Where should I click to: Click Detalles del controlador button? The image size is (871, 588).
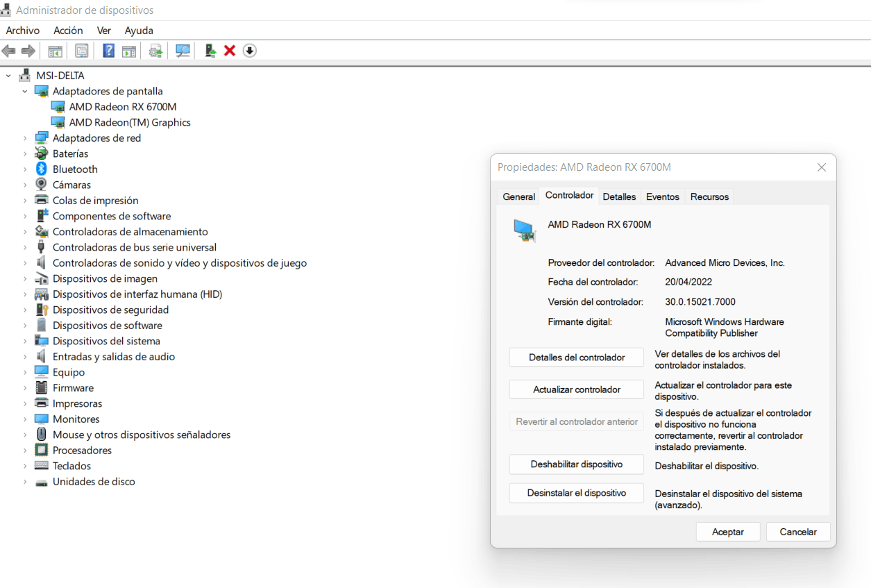tap(577, 358)
